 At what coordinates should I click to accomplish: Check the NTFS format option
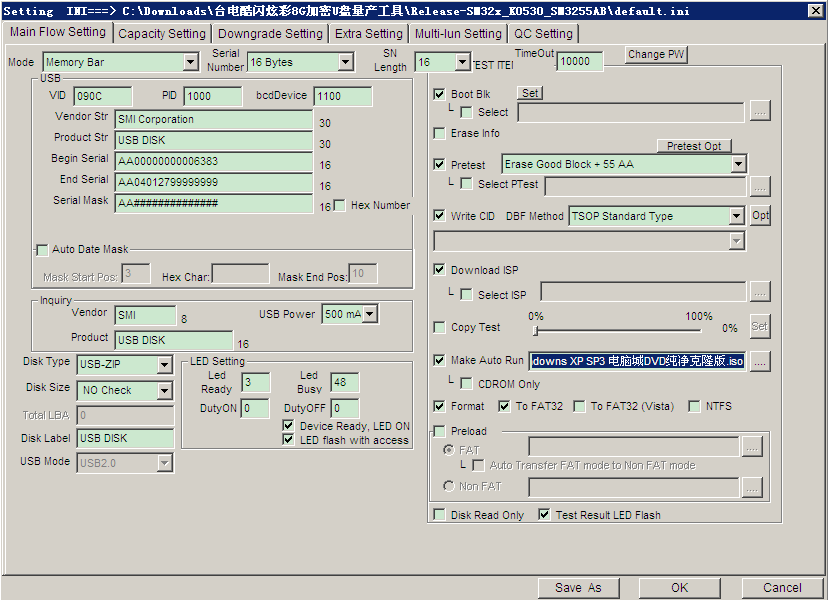(695, 407)
